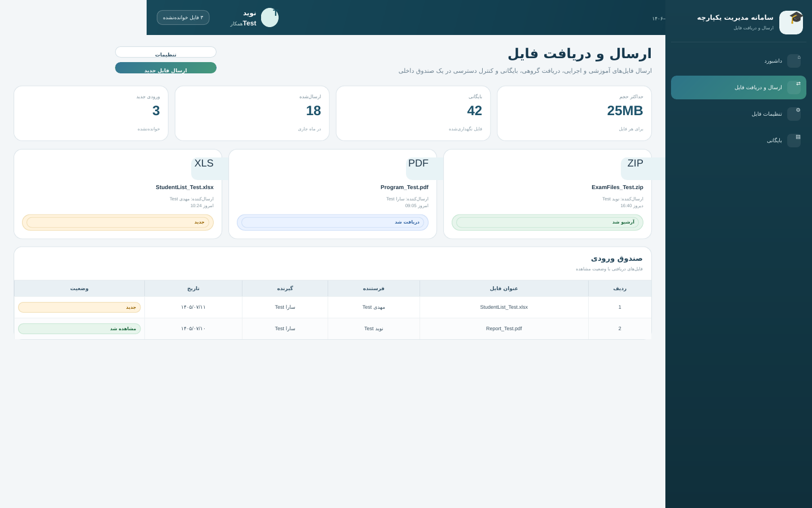Click sender مهدی Test in the table
Screen dimensions: 812x508
coord(374,307)
